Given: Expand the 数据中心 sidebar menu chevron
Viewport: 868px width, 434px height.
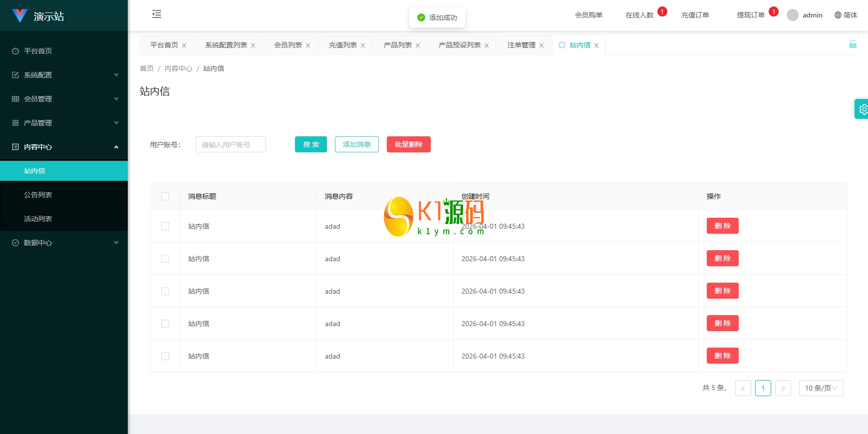Looking at the screenshot, I should click(116, 243).
